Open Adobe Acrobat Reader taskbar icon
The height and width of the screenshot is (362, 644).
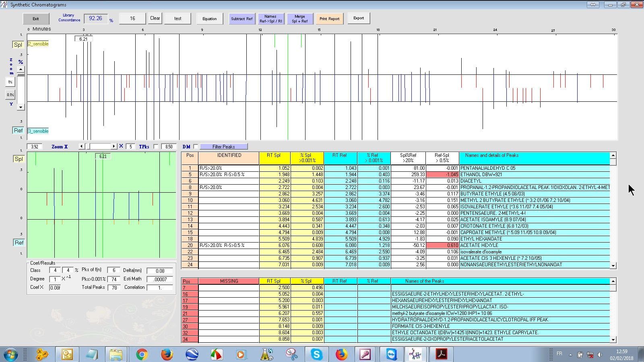(x=442, y=354)
